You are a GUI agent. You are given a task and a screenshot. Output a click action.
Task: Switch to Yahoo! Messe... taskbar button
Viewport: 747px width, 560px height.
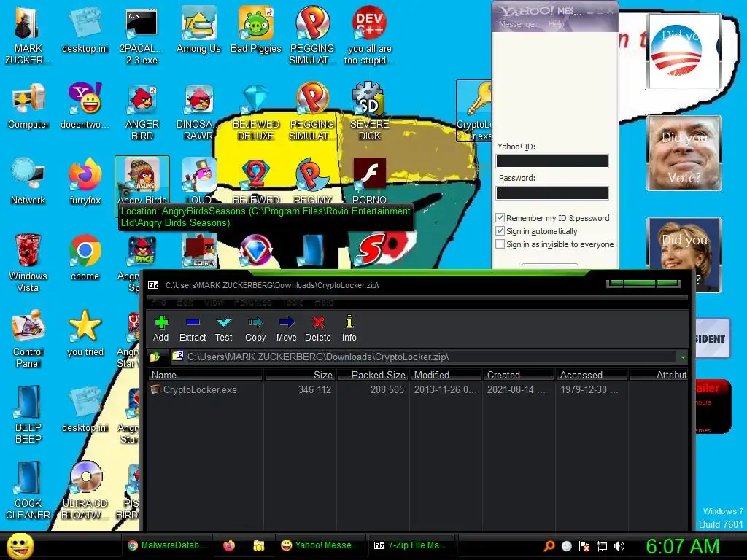(320, 545)
